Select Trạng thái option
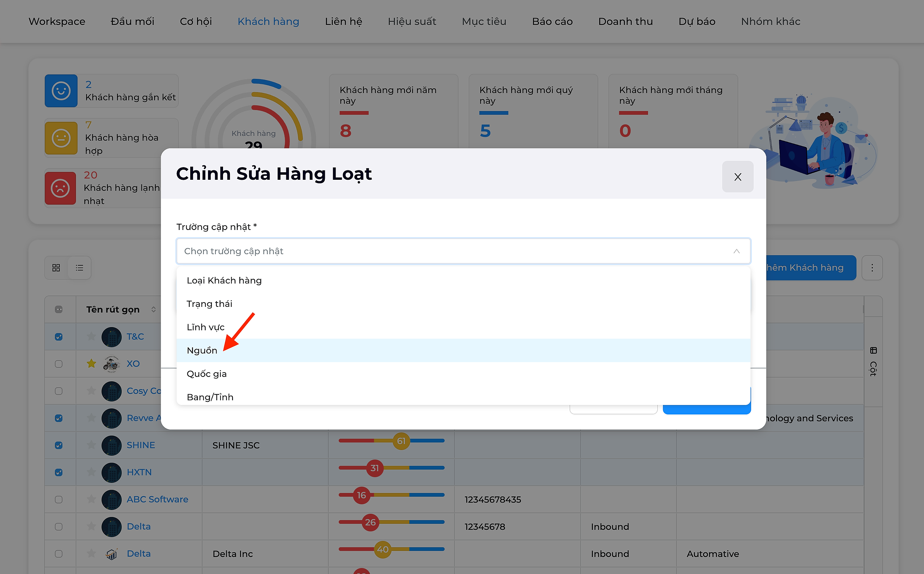The height and width of the screenshot is (574, 924). pyautogui.click(x=463, y=304)
